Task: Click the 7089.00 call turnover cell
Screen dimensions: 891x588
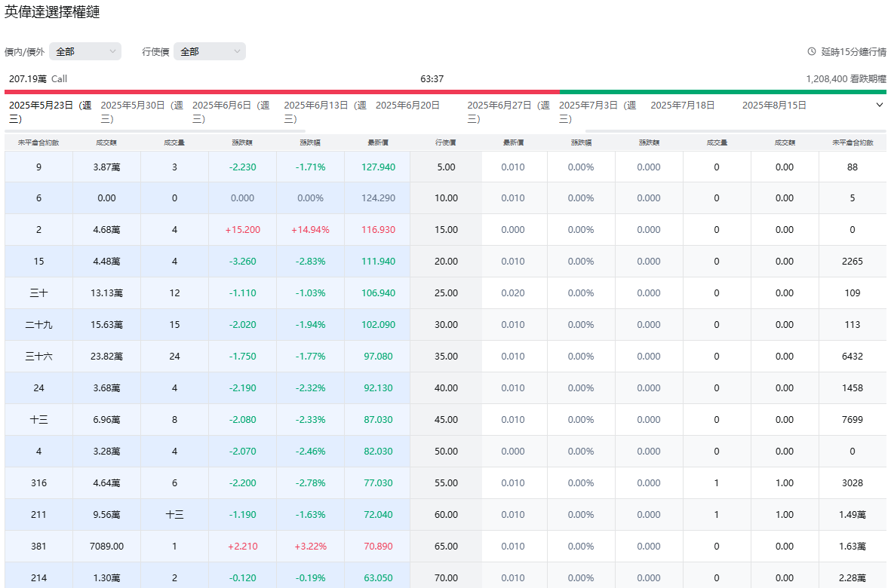Action: point(107,547)
